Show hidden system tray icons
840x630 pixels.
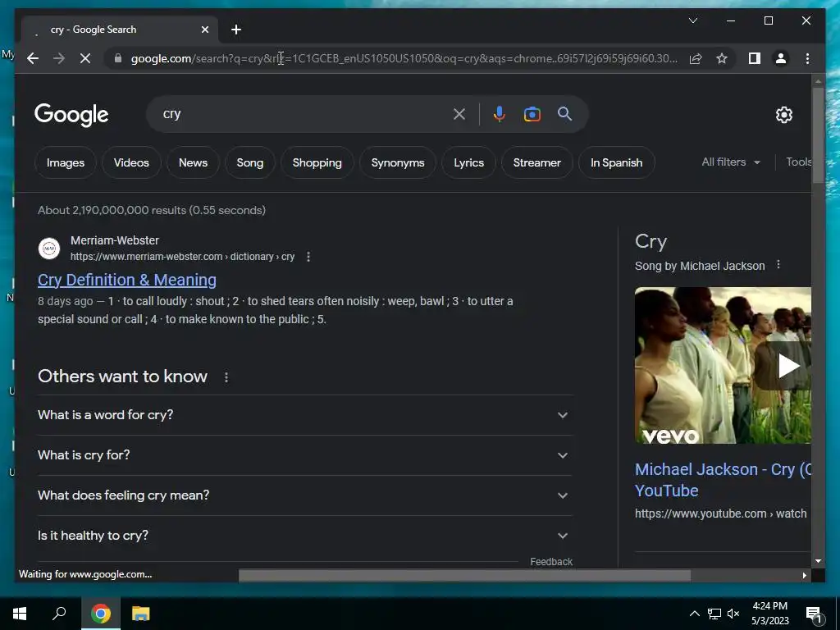point(694,614)
